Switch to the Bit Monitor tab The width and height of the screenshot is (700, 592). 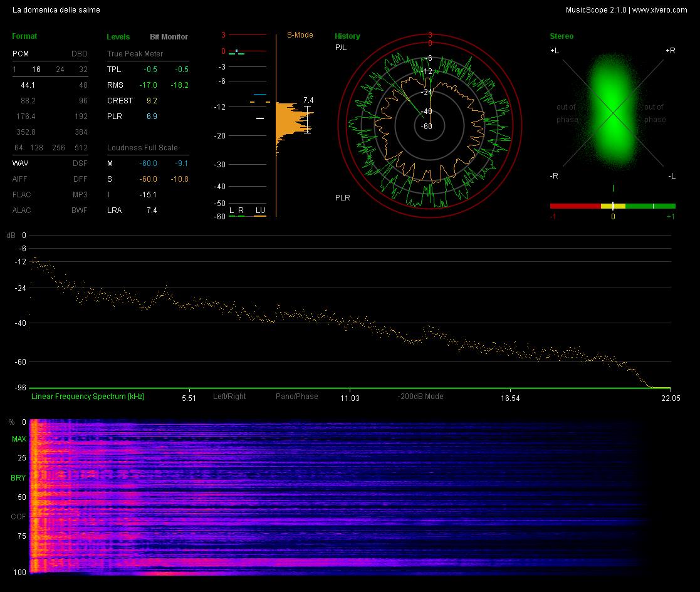(x=169, y=36)
